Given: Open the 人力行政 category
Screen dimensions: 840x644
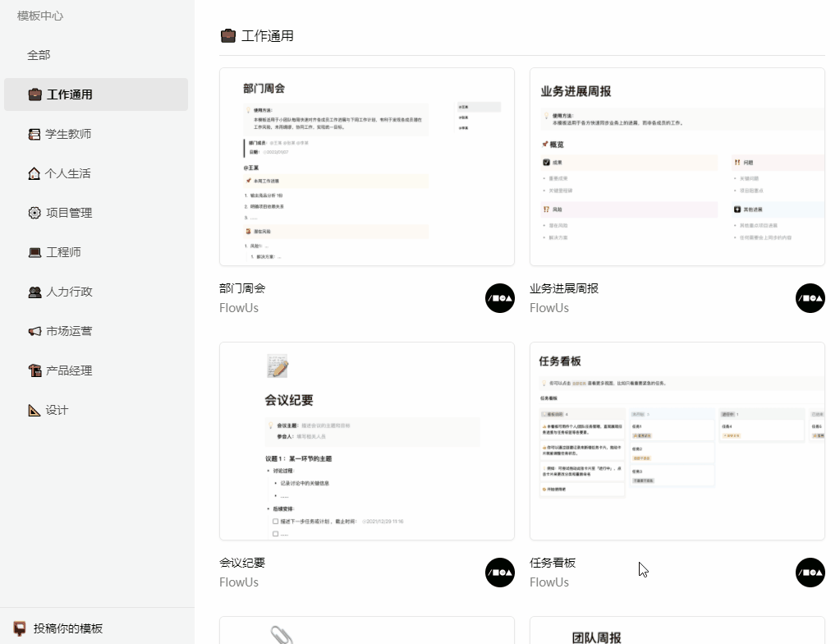Looking at the screenshot, I should pos(96,292).
